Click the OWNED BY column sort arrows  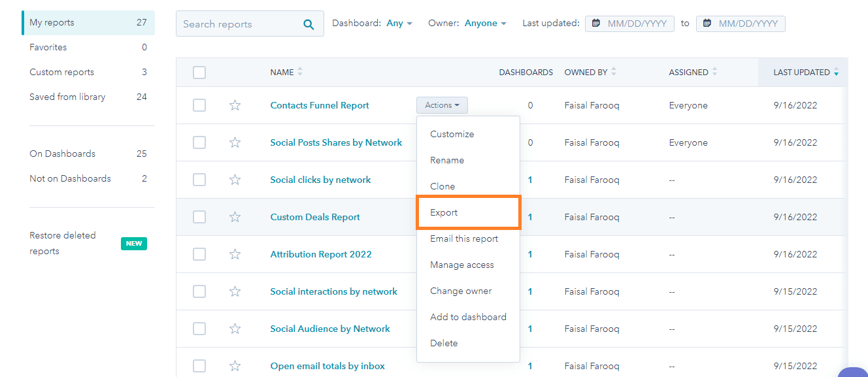point(612,72)
